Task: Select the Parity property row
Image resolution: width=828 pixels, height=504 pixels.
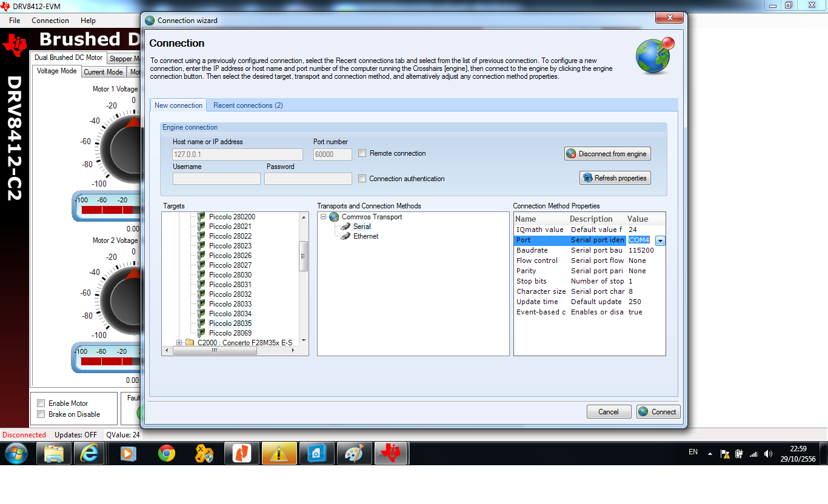Action: point(589,271)
